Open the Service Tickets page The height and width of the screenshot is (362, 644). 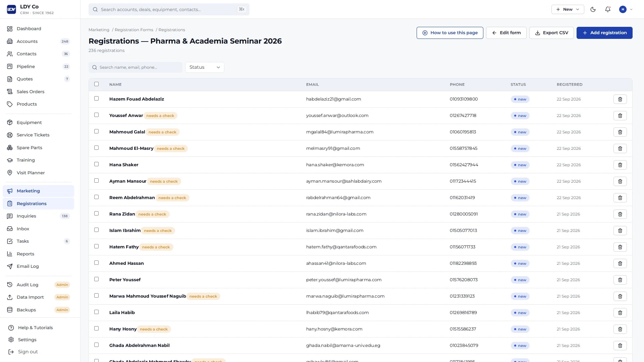pyautogui.click(x=38, y=135)
